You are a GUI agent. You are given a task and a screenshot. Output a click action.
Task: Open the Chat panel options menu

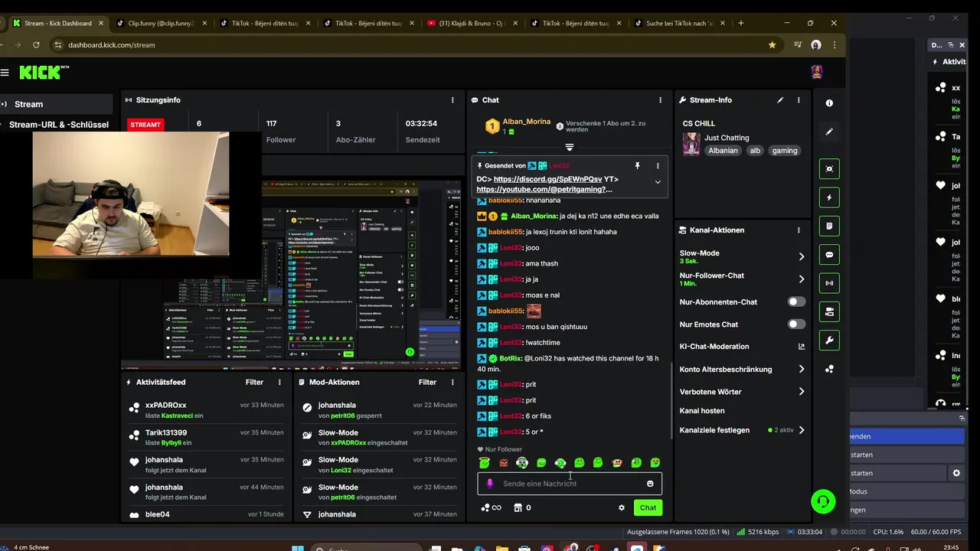[x=660, y=100]
